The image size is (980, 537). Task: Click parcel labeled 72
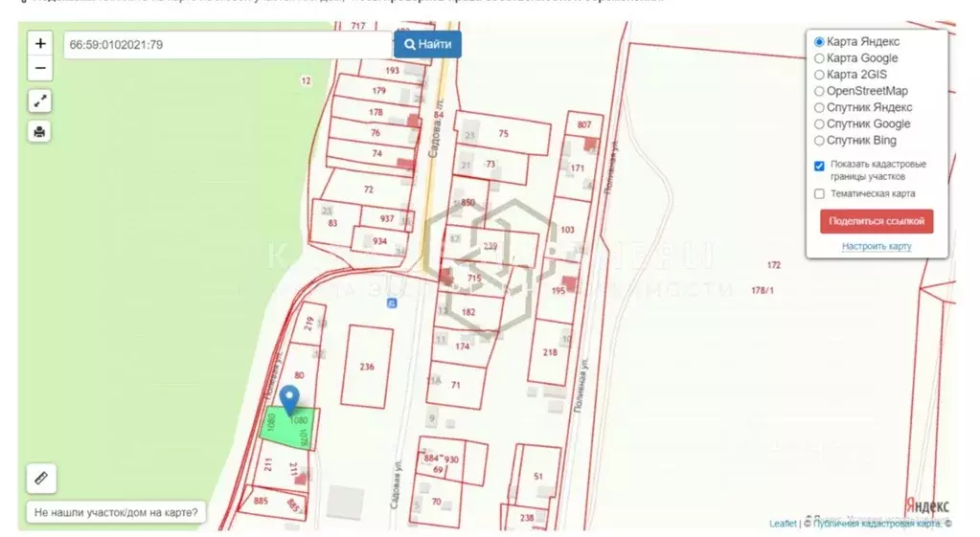point(369,190)
